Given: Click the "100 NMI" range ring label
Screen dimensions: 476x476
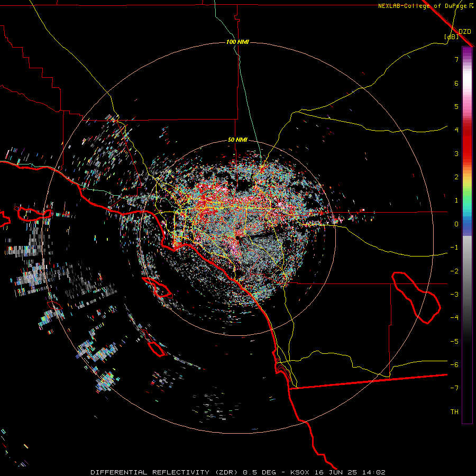Looking at the screenshot, I should (237, 42).
